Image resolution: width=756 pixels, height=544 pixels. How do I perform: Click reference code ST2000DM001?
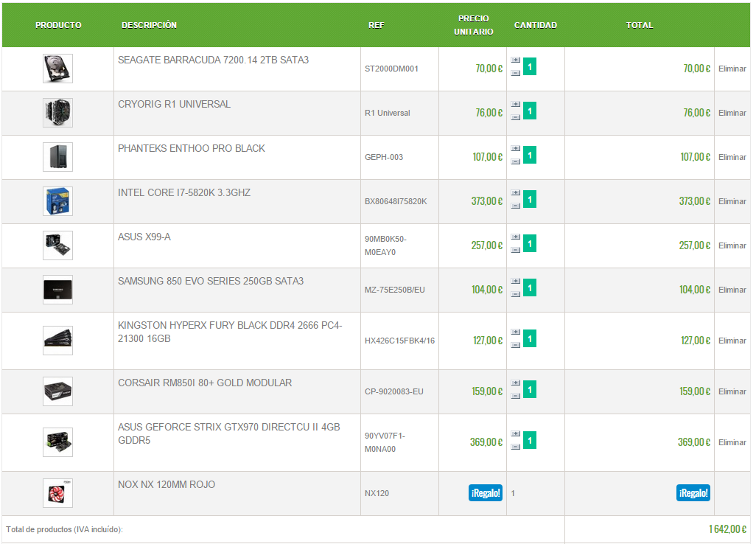(391, 69)
